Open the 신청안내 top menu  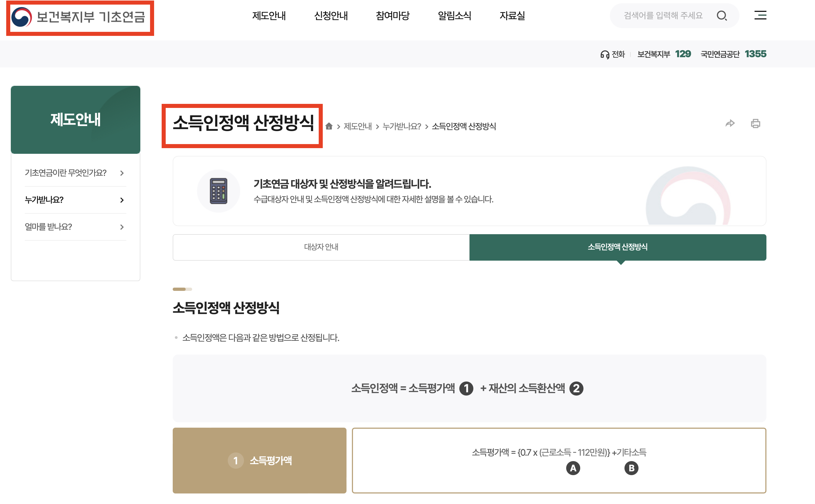pos(331,16)
